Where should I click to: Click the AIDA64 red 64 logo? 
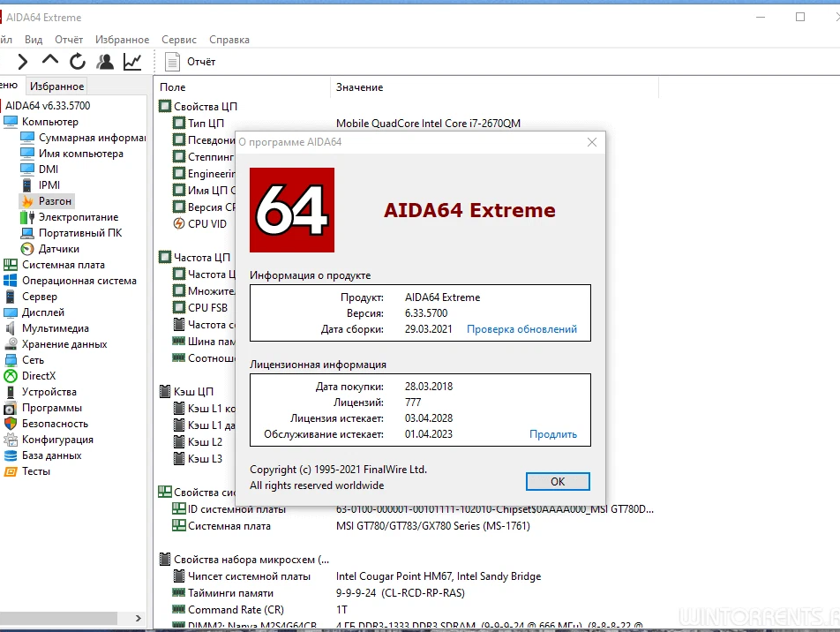tap(292, 210)
